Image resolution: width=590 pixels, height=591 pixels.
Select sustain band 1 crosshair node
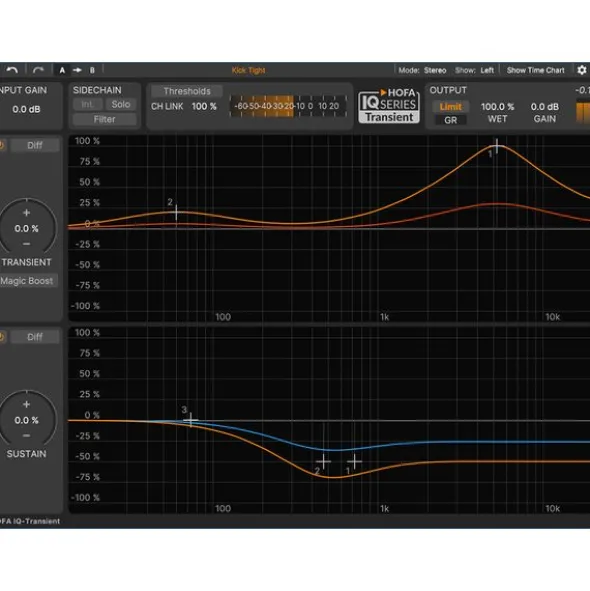pyautogui.click(x=354, y=461)
